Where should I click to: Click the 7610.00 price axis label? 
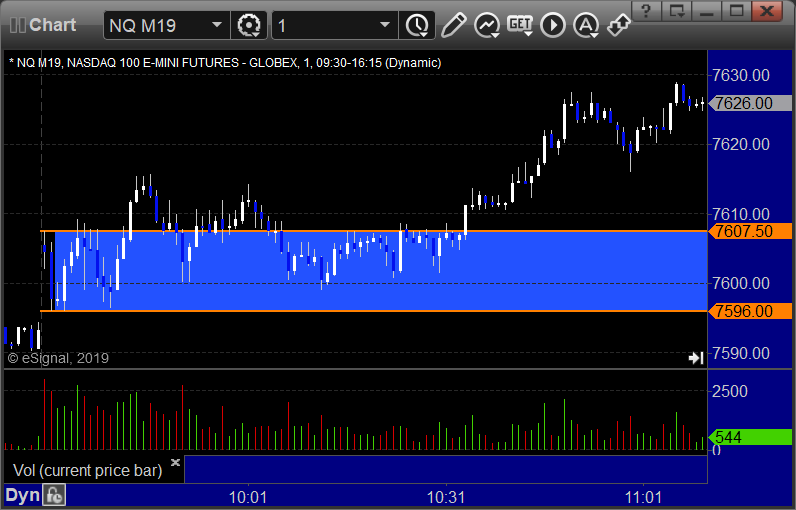click(x=741, y=214)
